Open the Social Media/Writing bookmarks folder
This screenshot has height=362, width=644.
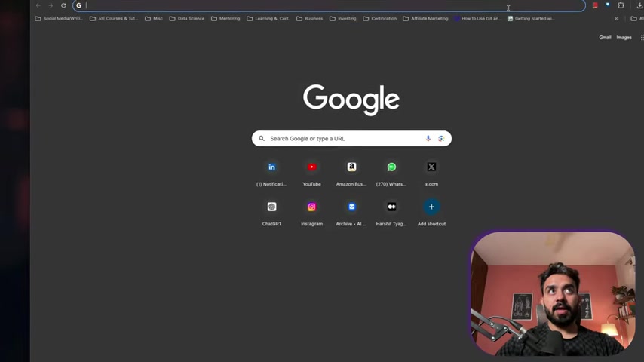(59, 19)
